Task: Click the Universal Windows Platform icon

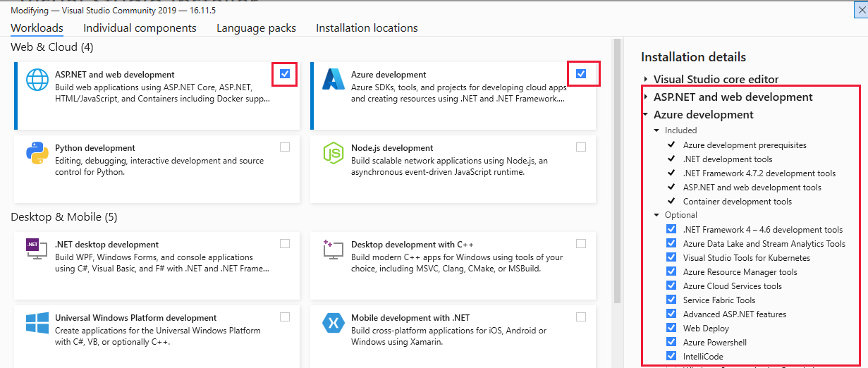Action: click(x=37, y=323)
